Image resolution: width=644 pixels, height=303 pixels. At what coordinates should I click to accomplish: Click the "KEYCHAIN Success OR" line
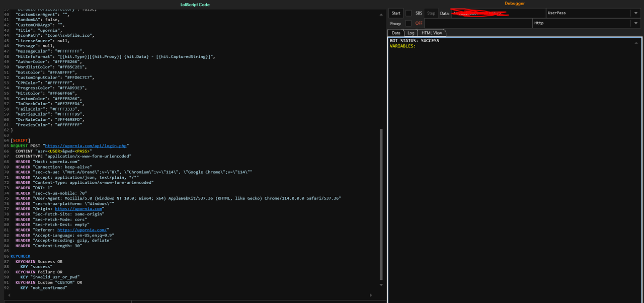pos(39,261)
